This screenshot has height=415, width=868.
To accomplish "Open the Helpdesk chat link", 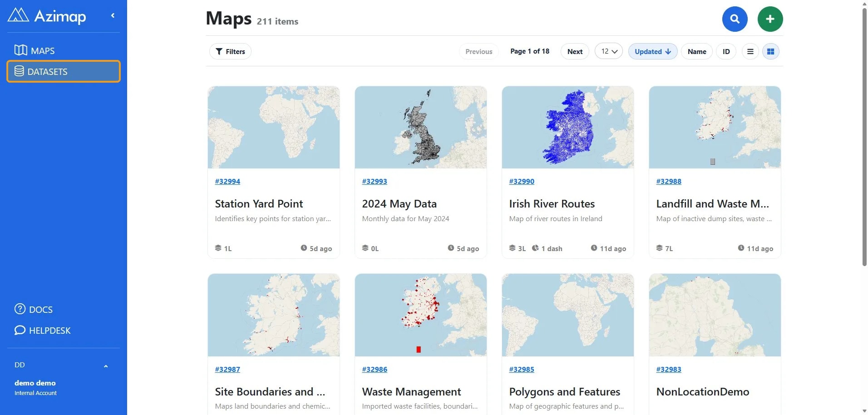I will pyautogui.click(x=43, y=331).
